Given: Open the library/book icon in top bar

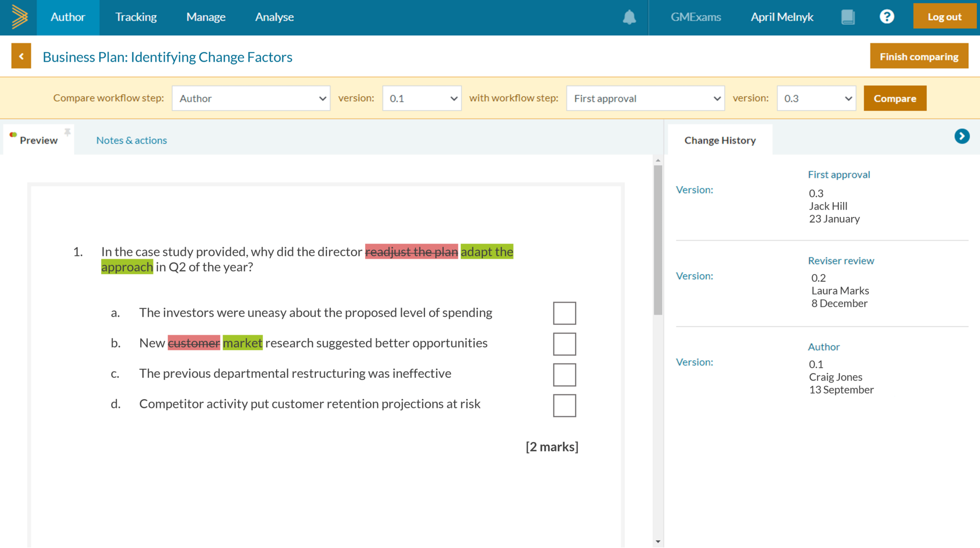Looking at the screenshot, I should (x=847, y=17).
